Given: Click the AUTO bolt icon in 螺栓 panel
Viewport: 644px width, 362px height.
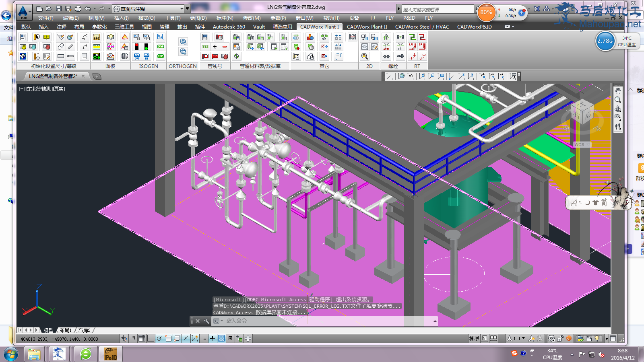Looking at the screenshot, I should [386, 47].
